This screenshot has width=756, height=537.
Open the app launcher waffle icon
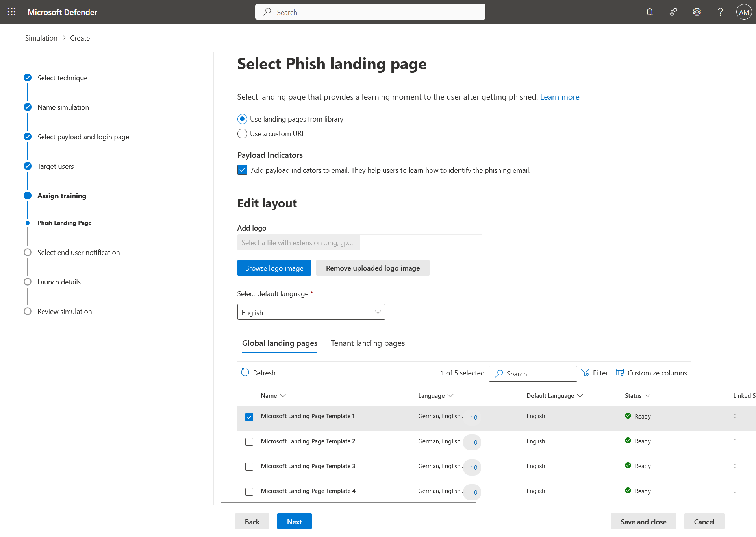tap(12, 12)
